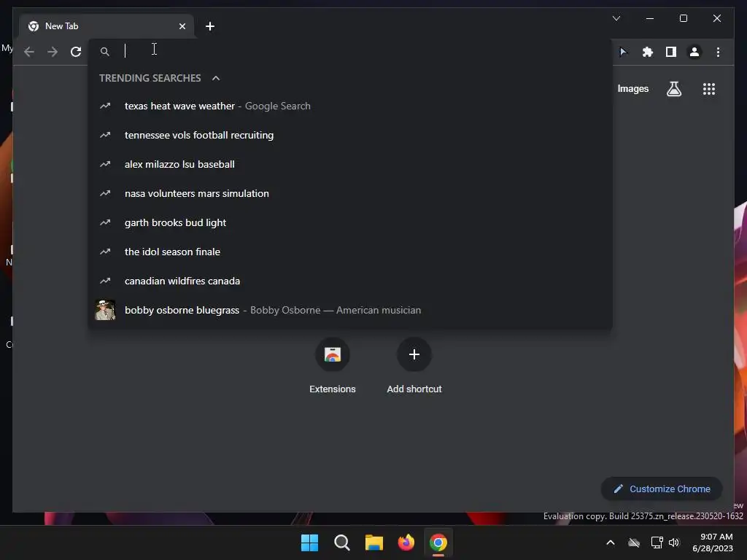
Task: Select 'nasa volunteers mars simulation' suggestion
Action: [350, 193]
